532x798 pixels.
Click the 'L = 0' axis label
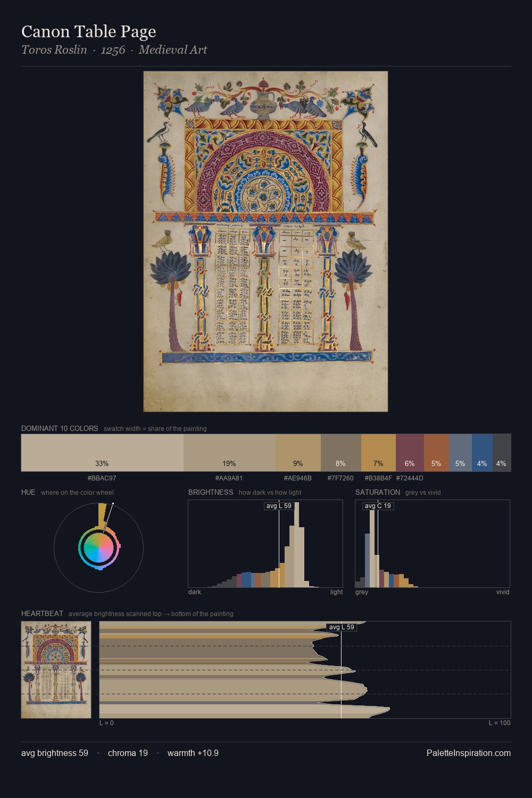[106, 723]
